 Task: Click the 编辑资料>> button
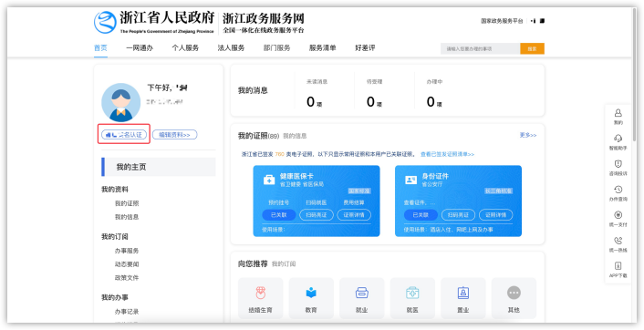174,135
